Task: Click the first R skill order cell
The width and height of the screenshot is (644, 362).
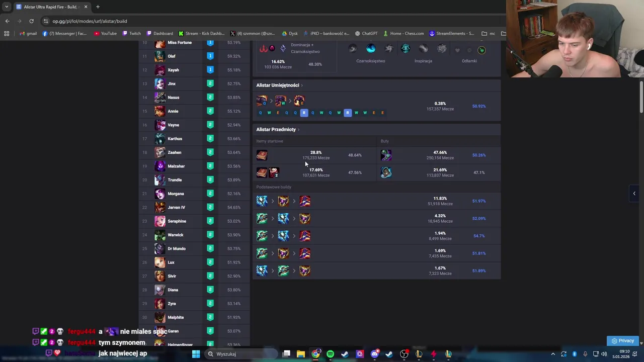Action: 304,113
